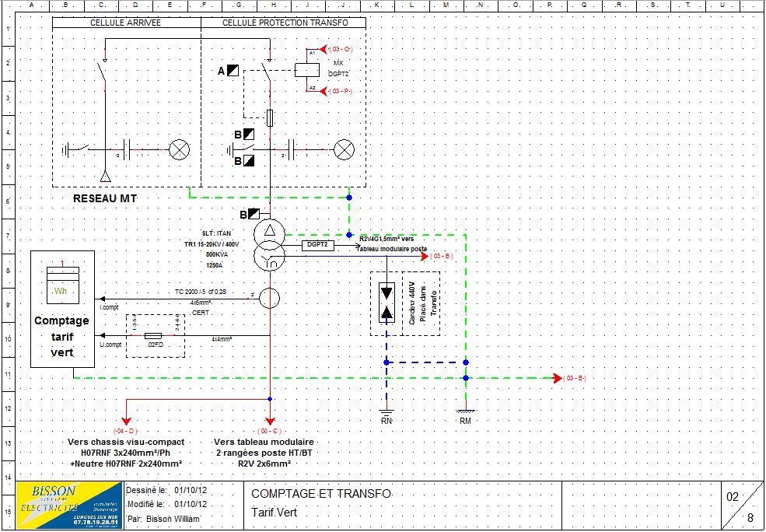
Task: Select the RESEAU MT label
Action: (x=104, y=199)
